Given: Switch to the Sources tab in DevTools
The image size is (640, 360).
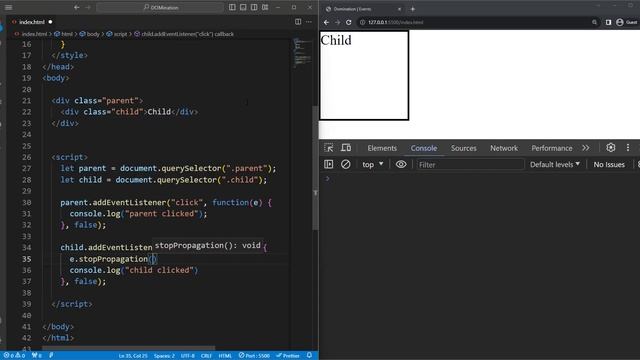Looking at the screenshot, I should (x=464, y=148).
